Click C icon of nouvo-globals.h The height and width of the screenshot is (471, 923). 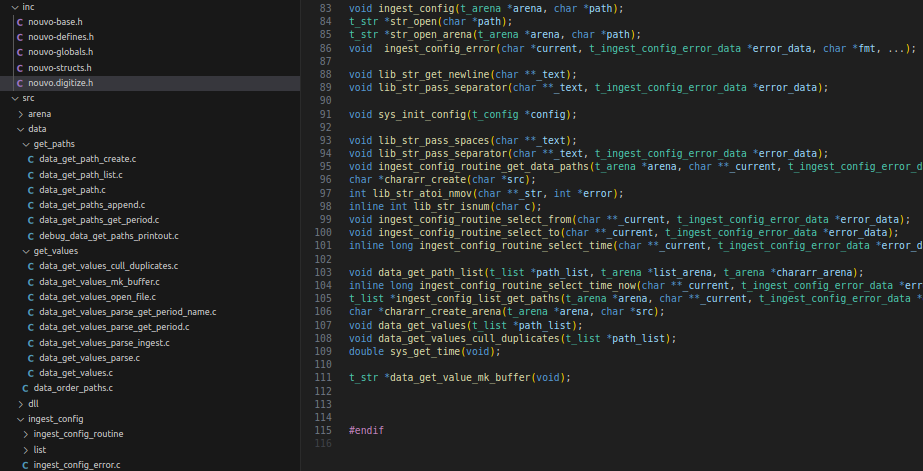20,52
